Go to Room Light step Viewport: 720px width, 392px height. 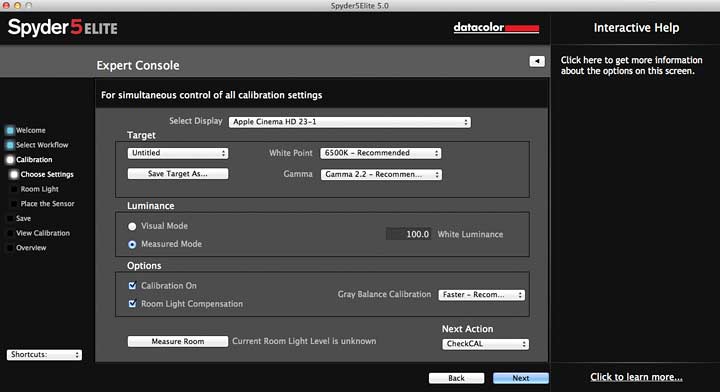(39, 189)
